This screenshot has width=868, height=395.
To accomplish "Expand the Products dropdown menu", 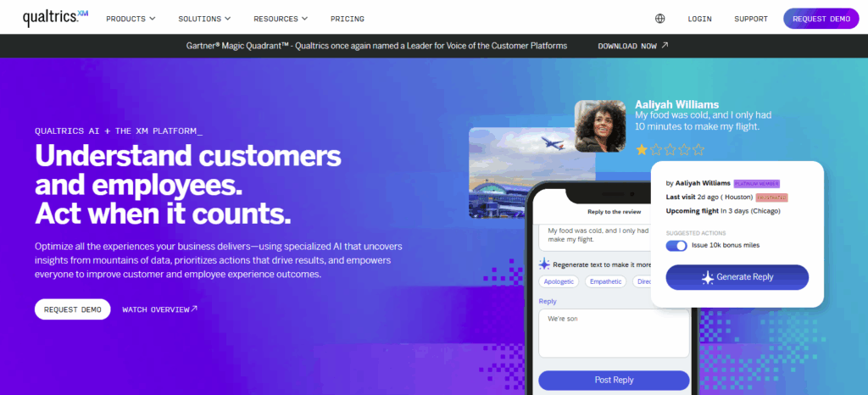I will 131,19.
